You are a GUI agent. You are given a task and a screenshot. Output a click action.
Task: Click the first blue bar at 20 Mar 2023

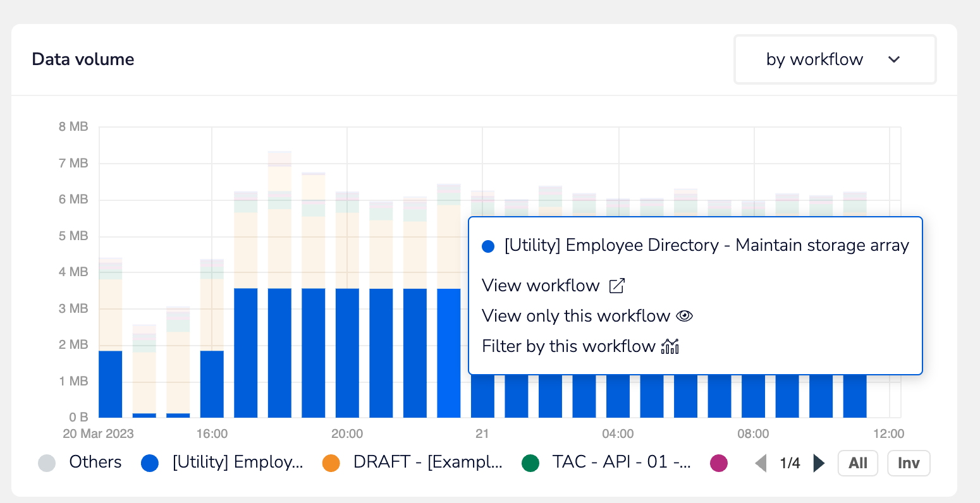point(111,384)
